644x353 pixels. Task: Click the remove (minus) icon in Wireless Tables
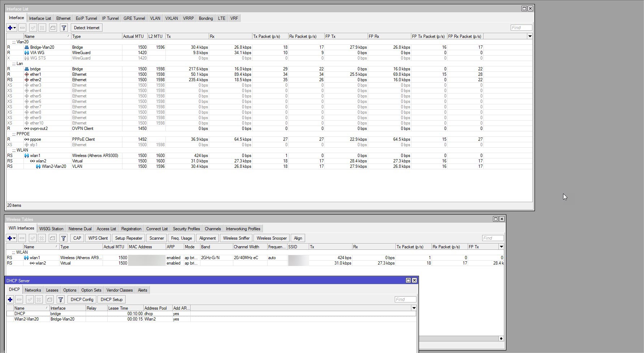click(22, 238)
